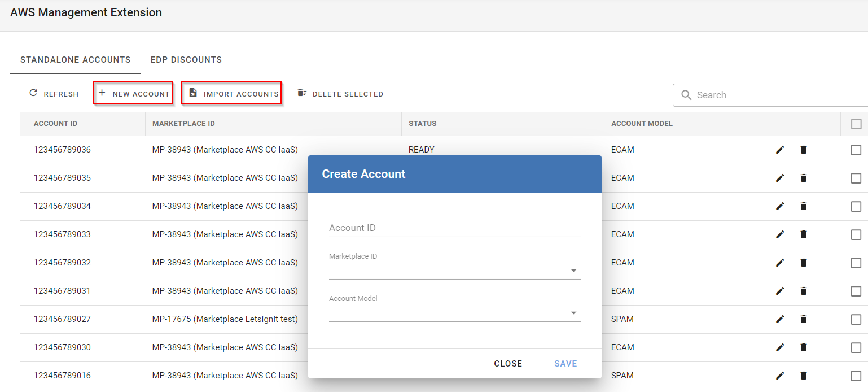Delete account 123456789034 via trash icon

click(804, 206)
